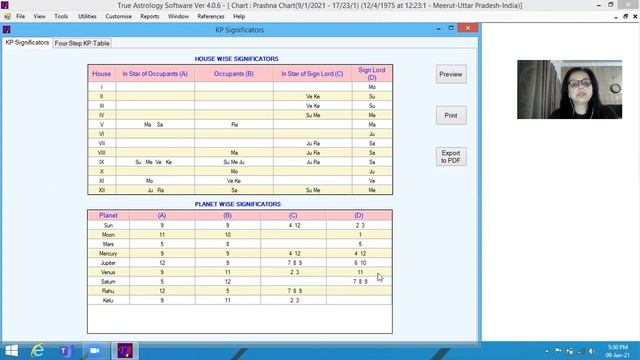
Task: Select the 'Sun' planet row label
Action: (x=108, y=225)
